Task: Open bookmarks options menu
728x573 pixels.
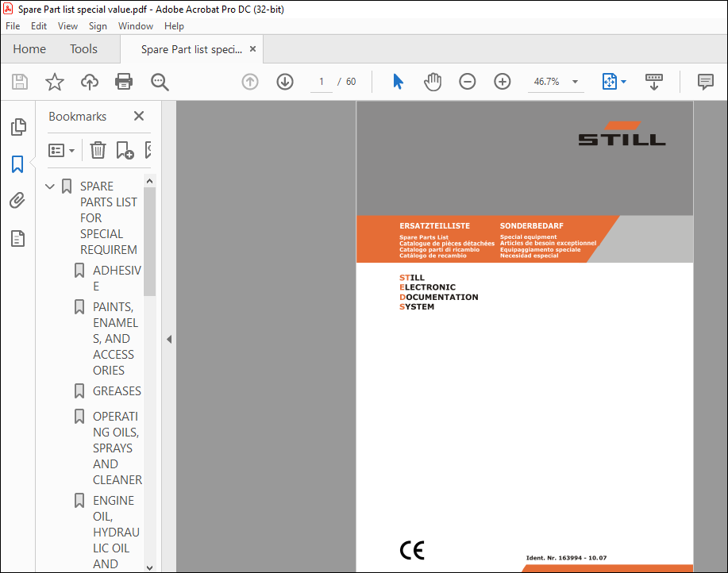Action: coord(61,150)
